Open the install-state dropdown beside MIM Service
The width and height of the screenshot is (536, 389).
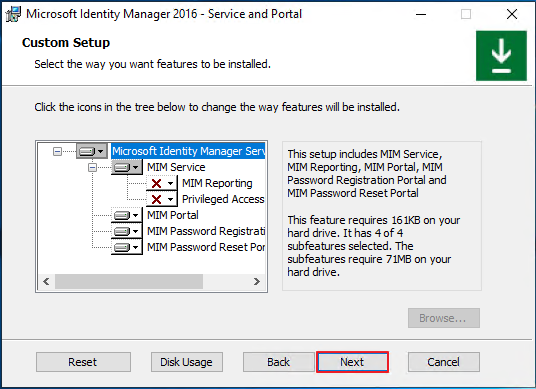click(x=126, y=167)
